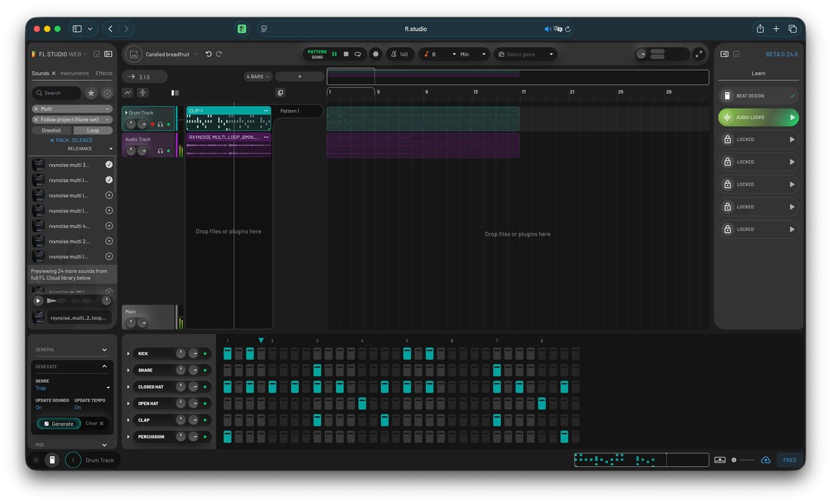Switch to the Effects tab
Image resolution: width=831 pixels, height=504 pixels.
pyautogui.click(x=105, y=73)
